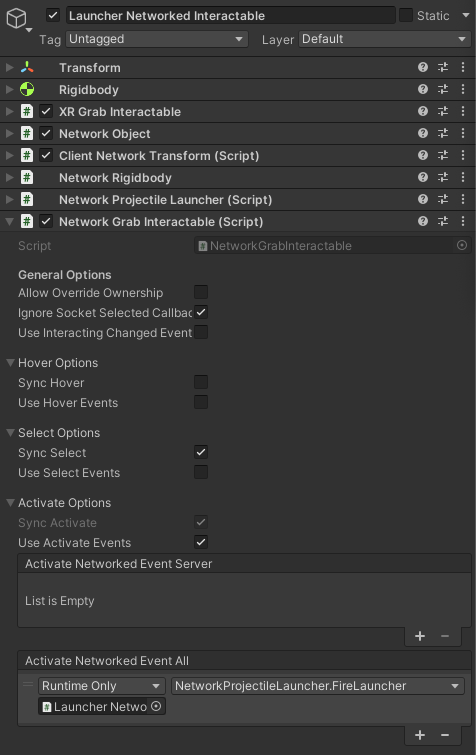Image resolution: width=476 pixels, height=755 pixels.
Task: Open help for Network Rigidbody
Action: pyautogui.click(x=423, y=177)
